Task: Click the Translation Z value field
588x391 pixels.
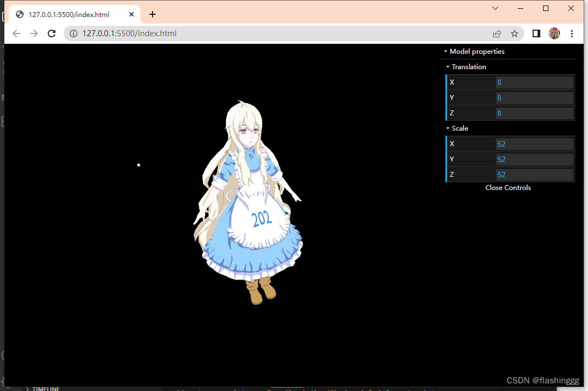Action: pyautogui.click(x=534, y=114)
